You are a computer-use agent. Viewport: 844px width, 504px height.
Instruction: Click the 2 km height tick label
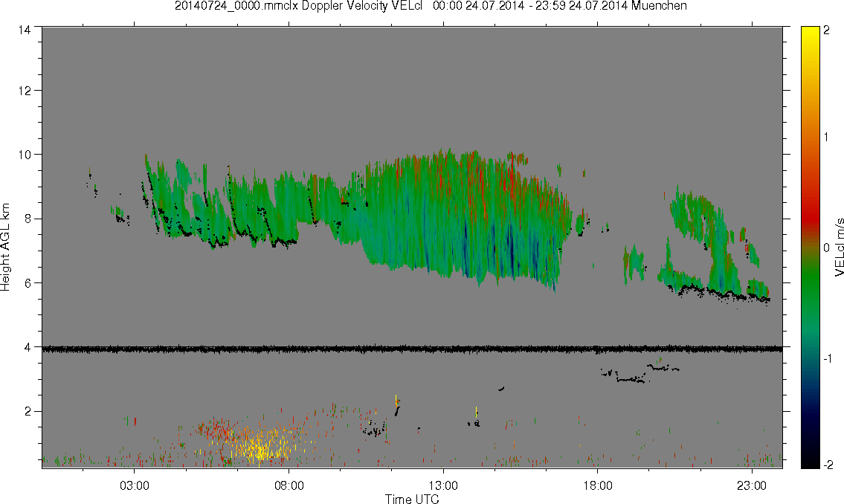pyautogui.click(x=28, y=412)
